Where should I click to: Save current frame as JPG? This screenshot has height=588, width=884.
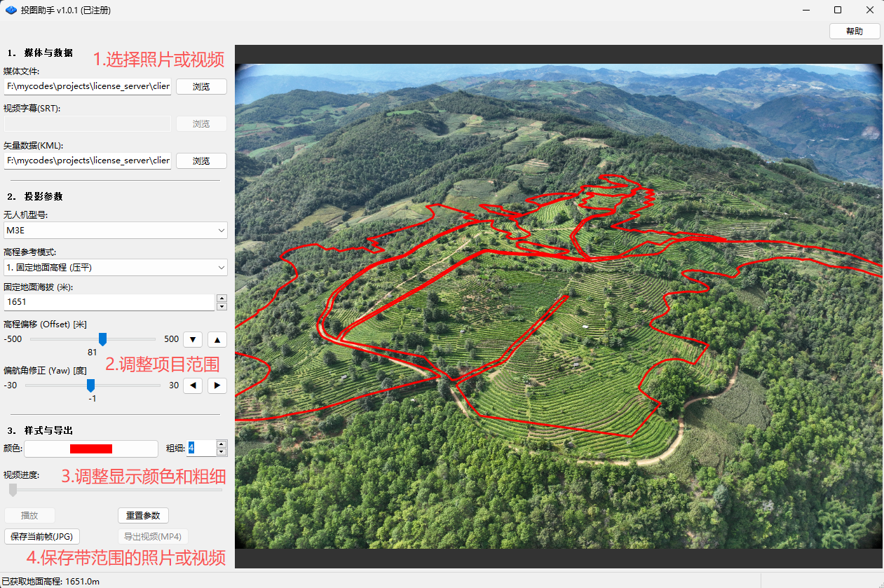(42, 537)
